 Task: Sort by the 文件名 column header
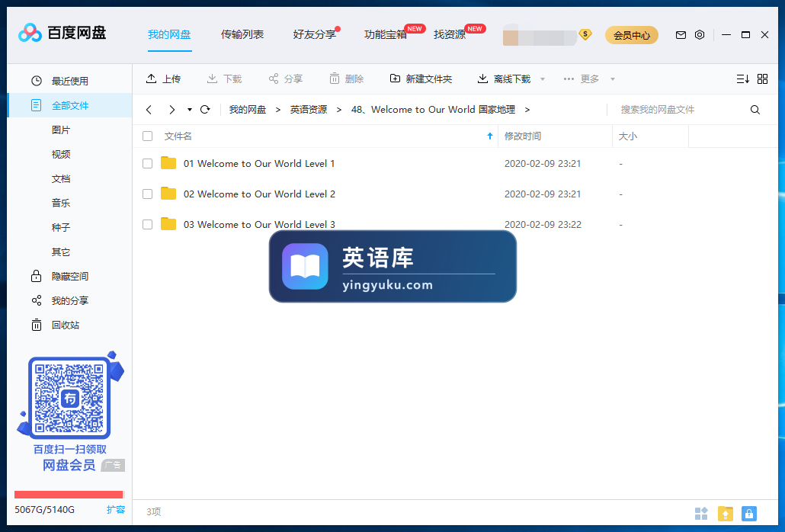point(178,136)
